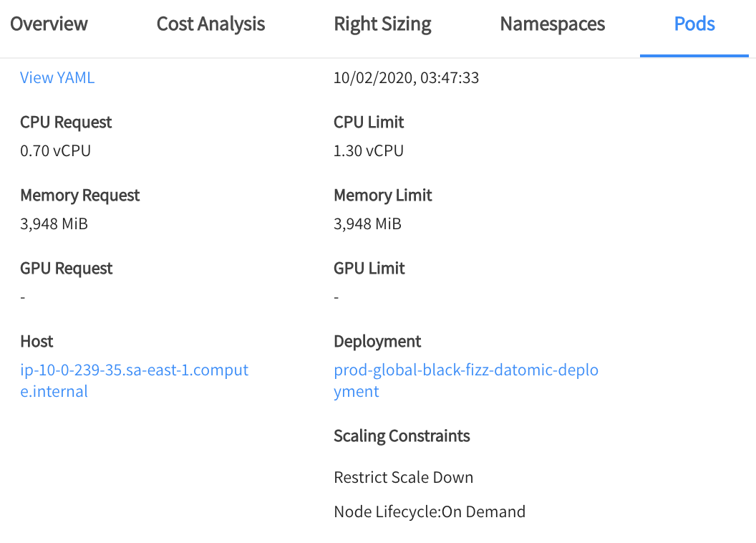Select the Namespaces tab
This screenshot has height=543, width=756.
(552, 24)
